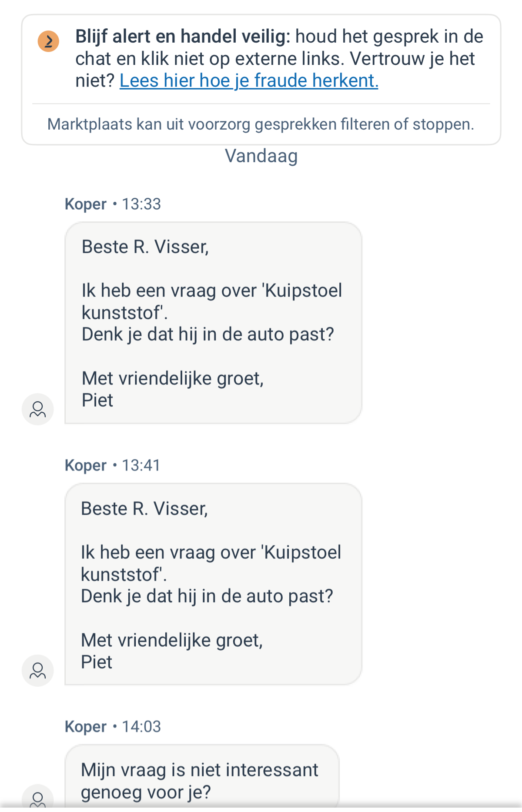
Task: Select the 'Koper' message bubble from 13:33
Action: (x=213, y=323)
